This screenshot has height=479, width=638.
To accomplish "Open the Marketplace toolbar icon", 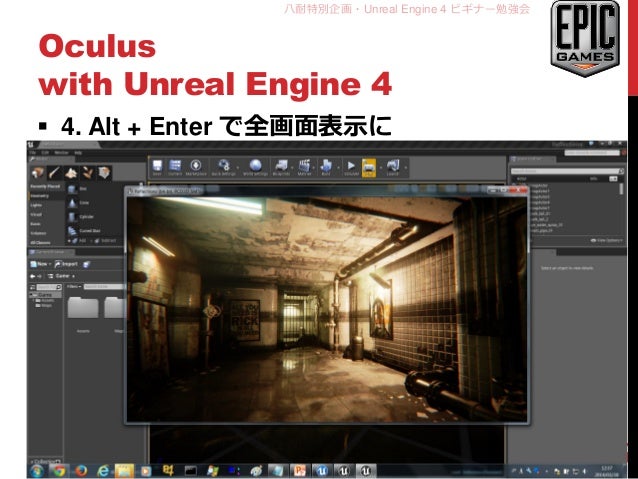I will click(x=196, y=167).
